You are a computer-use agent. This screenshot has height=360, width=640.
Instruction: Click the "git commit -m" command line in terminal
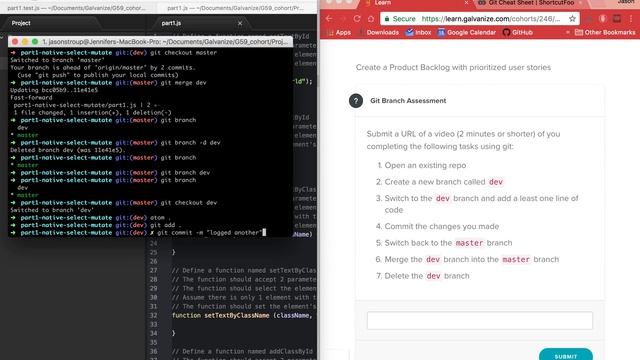click(x=138, y=233)
